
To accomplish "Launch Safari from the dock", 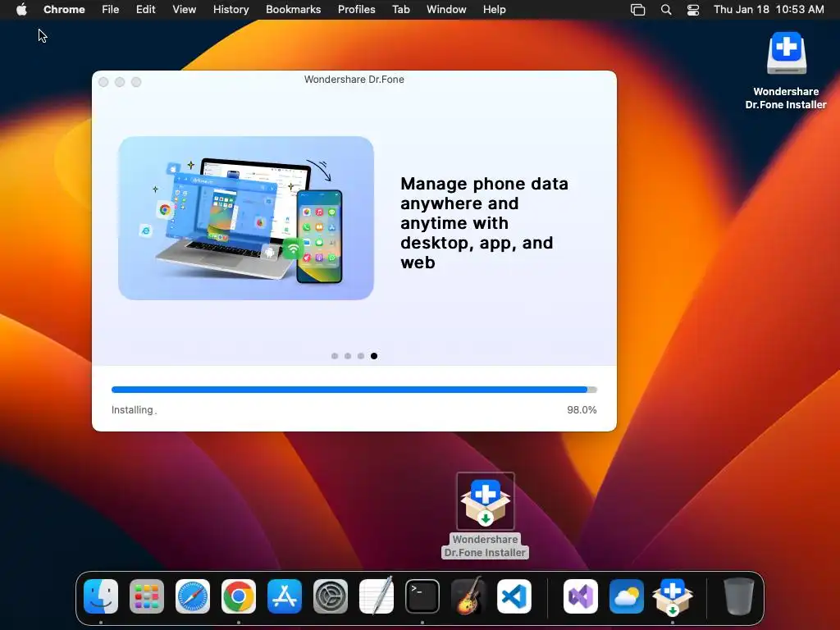I will [x=193, y=596].
